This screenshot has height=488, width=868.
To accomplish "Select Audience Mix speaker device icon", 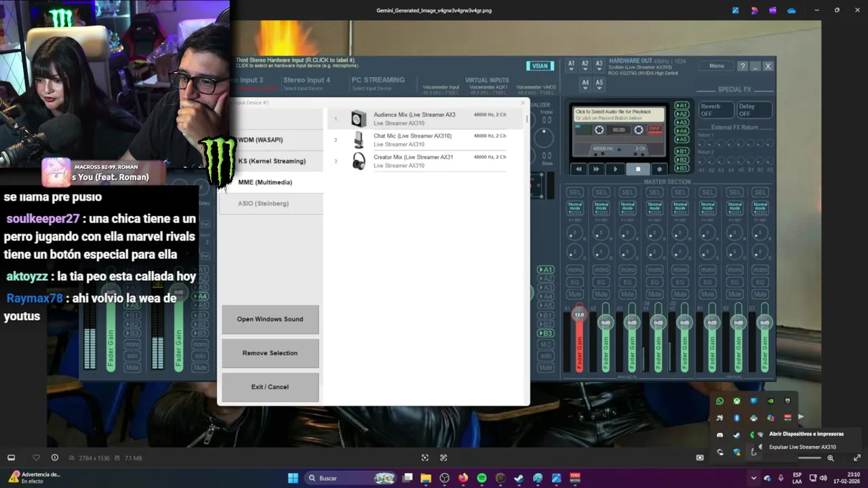I will tap(359, 119).
